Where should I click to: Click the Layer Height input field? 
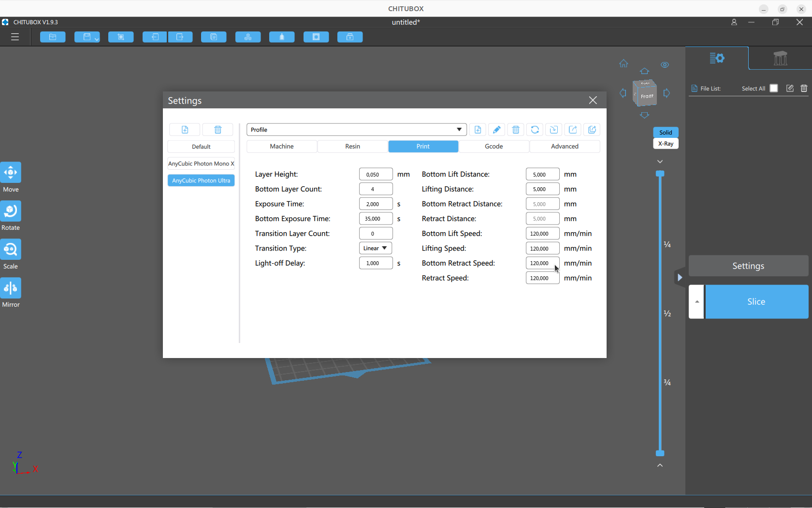pyautogui.click(x=376, y=174)
